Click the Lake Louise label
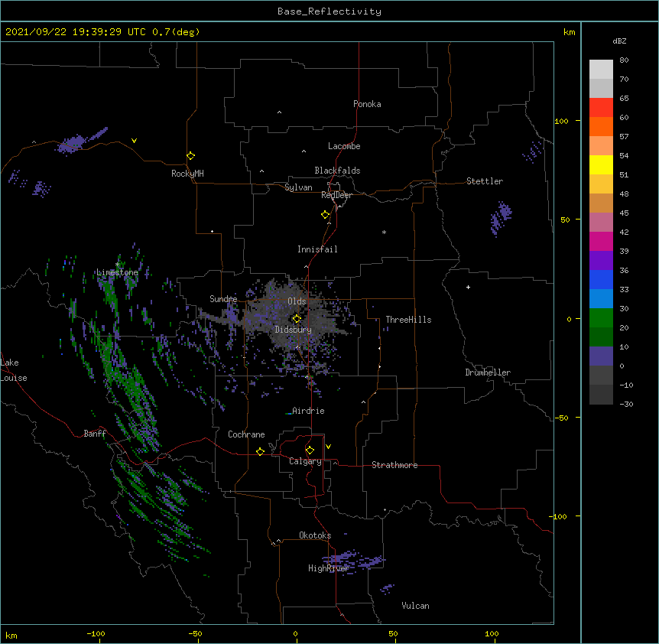The image size is (659, 644). coord(14,370)
